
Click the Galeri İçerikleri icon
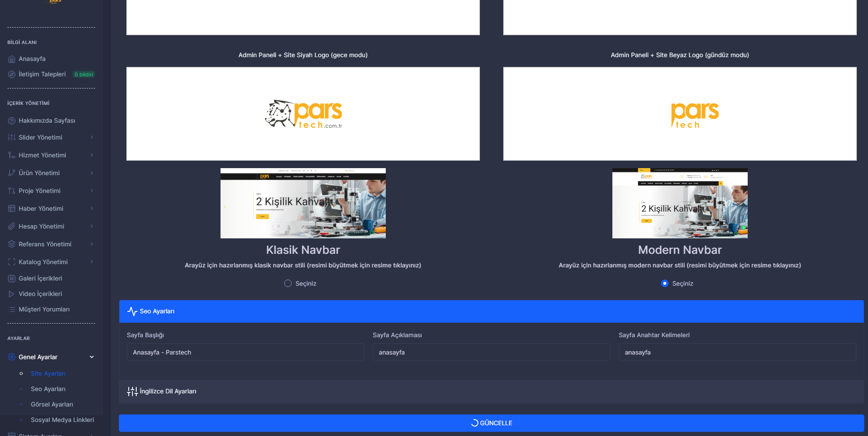(12, 279)
